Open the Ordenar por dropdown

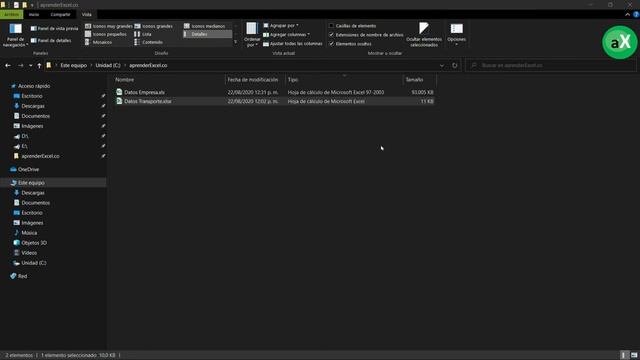252,35
